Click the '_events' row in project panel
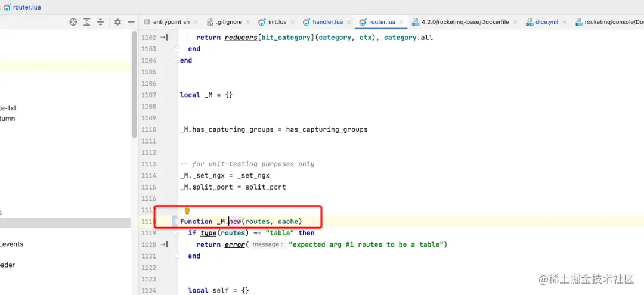644x295 pixels. 11,244
